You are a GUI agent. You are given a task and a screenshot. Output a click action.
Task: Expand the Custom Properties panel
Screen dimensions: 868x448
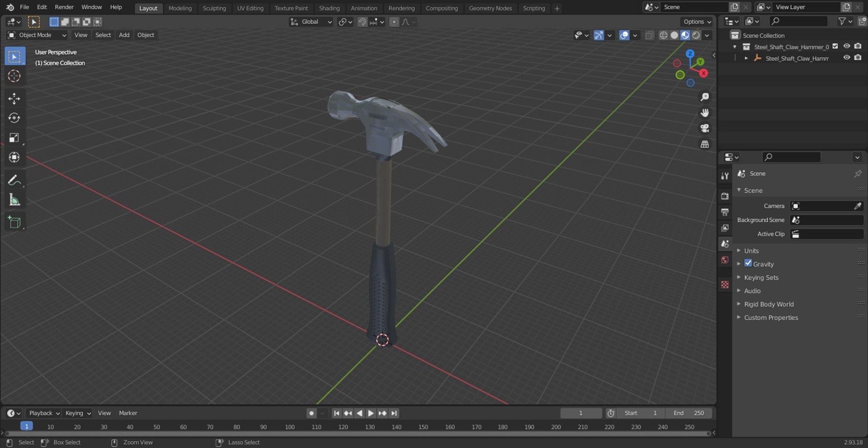click(771, 318)
